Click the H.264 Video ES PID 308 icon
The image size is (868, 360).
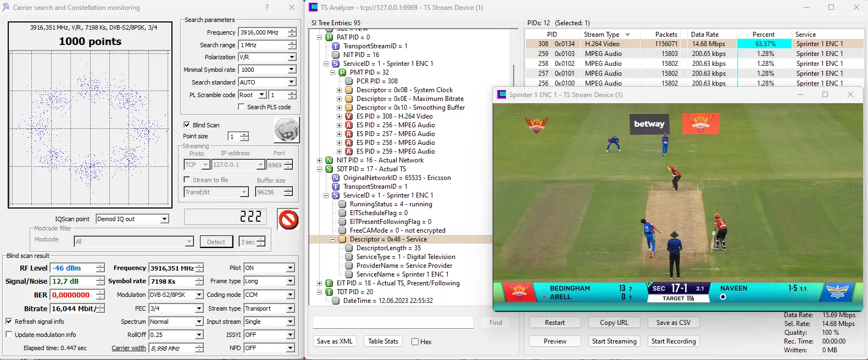(x=348, y=116)
